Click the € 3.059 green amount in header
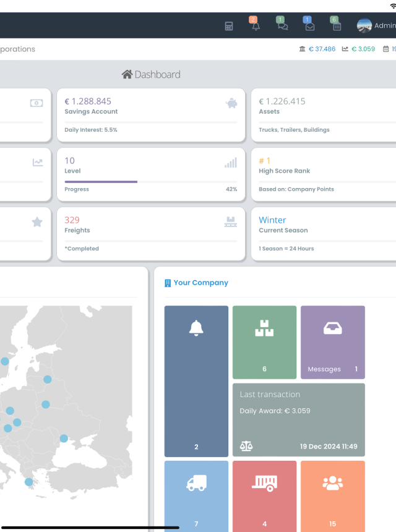 [x=363, y=49]
